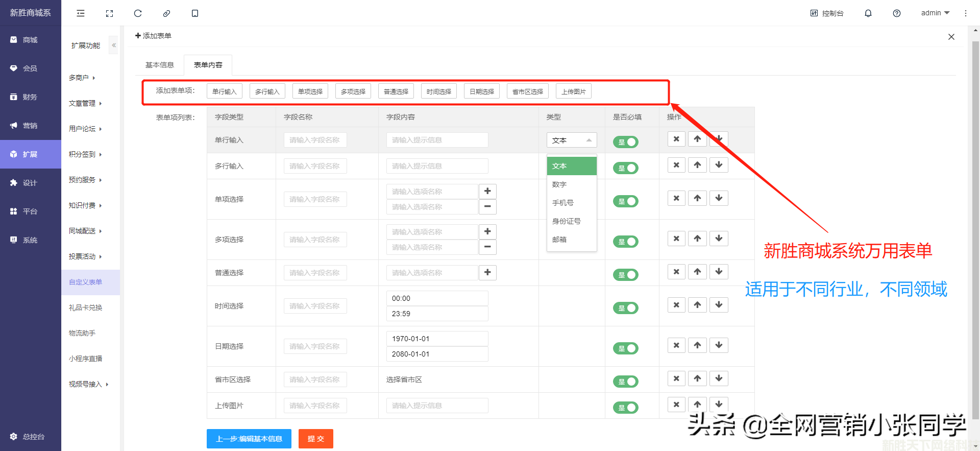Toggle required switch for 上传图片
The image size is (980, 451).
pos(626,408)
